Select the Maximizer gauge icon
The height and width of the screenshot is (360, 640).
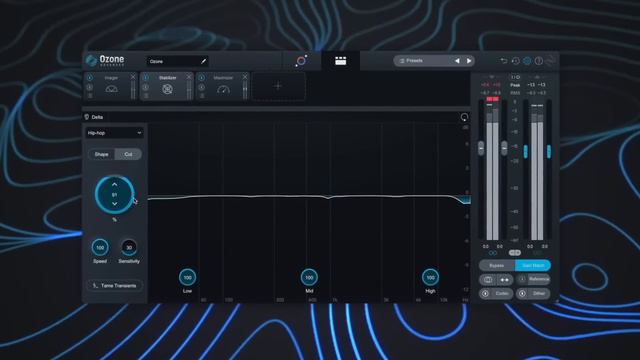click(x=223, y=89)
